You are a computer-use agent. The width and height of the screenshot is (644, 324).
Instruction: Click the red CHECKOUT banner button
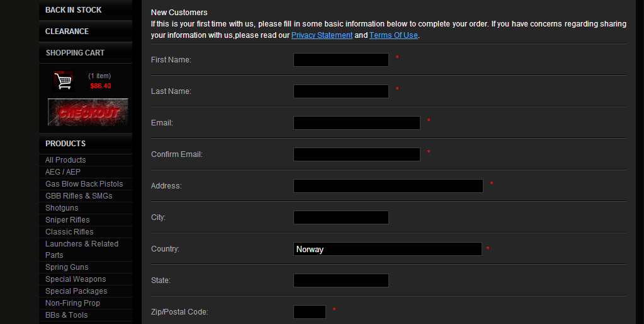point(88,112)
